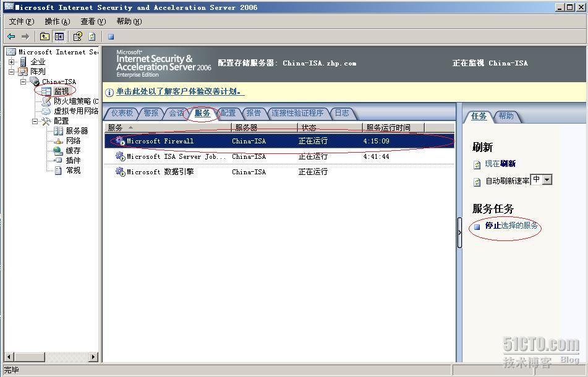Open the 操作(A) menu

pos(58,22)
